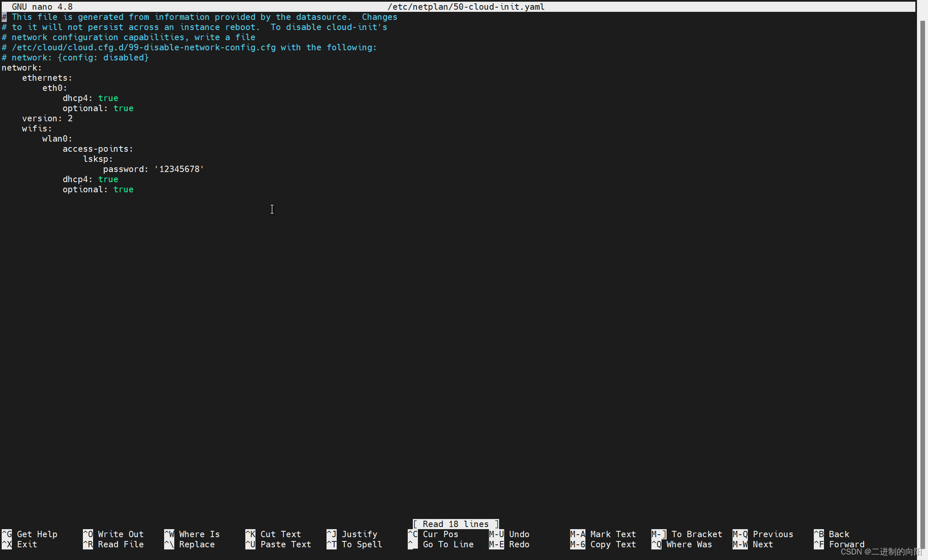
Task: Click the 'M-E Redo' shortcut label
Action: (509, 544)
